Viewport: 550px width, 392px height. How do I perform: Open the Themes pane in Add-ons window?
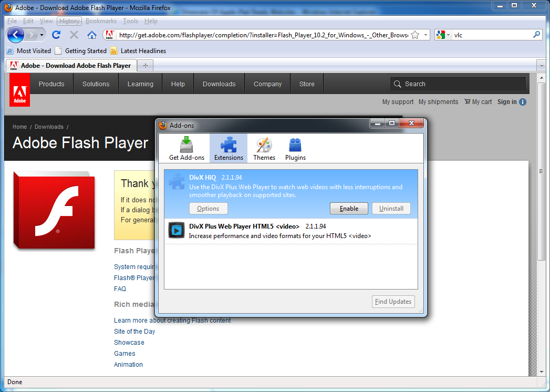264,149
